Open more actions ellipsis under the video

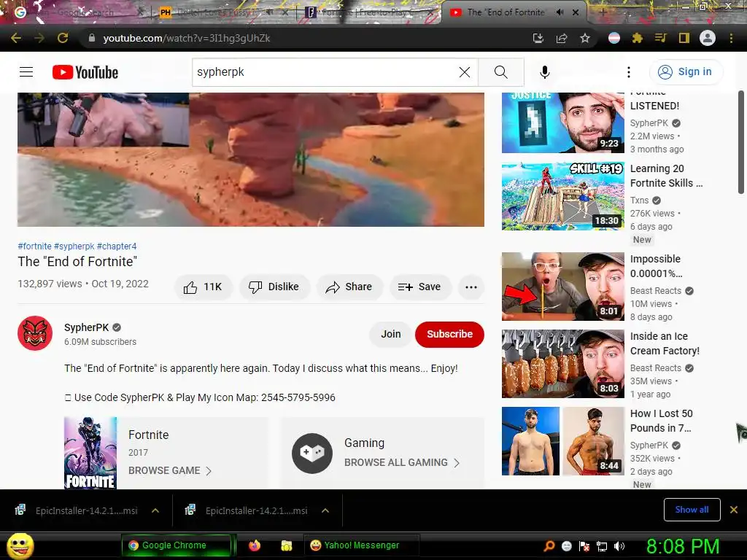coord(471,287)
